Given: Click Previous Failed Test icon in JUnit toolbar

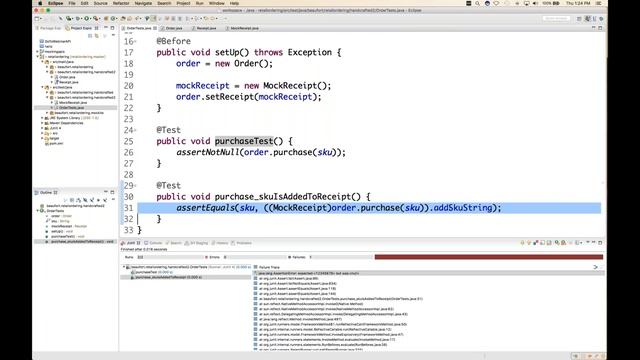Looking at the screenshot, I should (529, 242).
